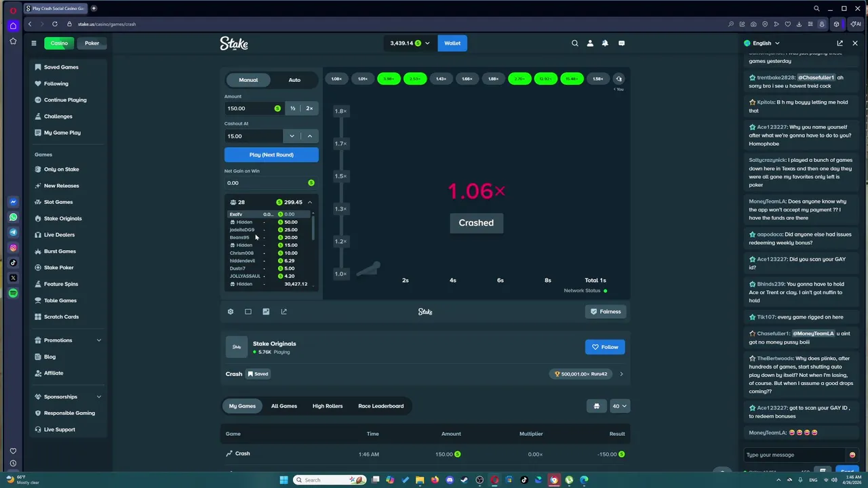
Task: Open WhatsApp in the browser sidebar
Action: pos(13,218)
